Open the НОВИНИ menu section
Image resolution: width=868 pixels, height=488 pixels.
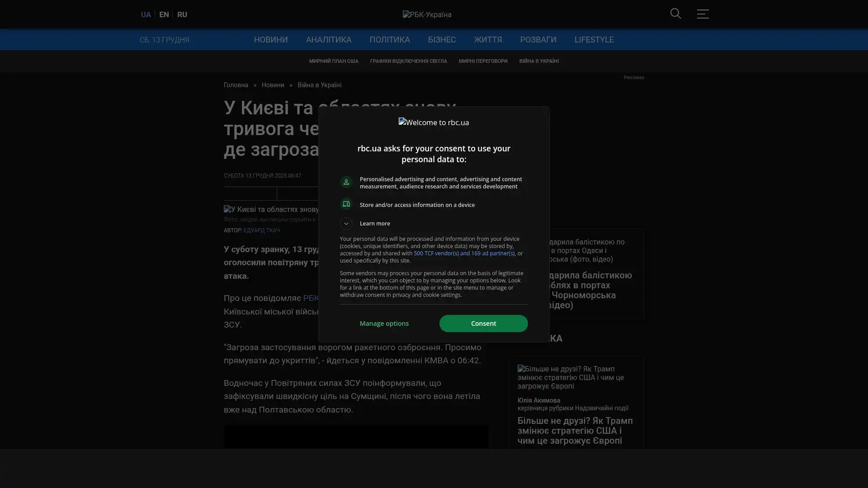(270, 40)
